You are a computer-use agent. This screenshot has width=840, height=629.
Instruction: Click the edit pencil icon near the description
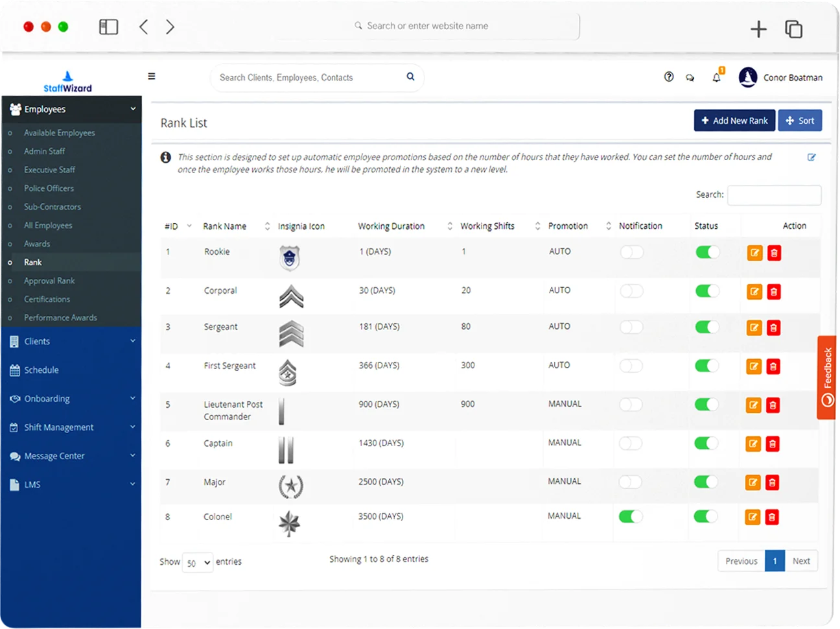click(x=811, y=157)
